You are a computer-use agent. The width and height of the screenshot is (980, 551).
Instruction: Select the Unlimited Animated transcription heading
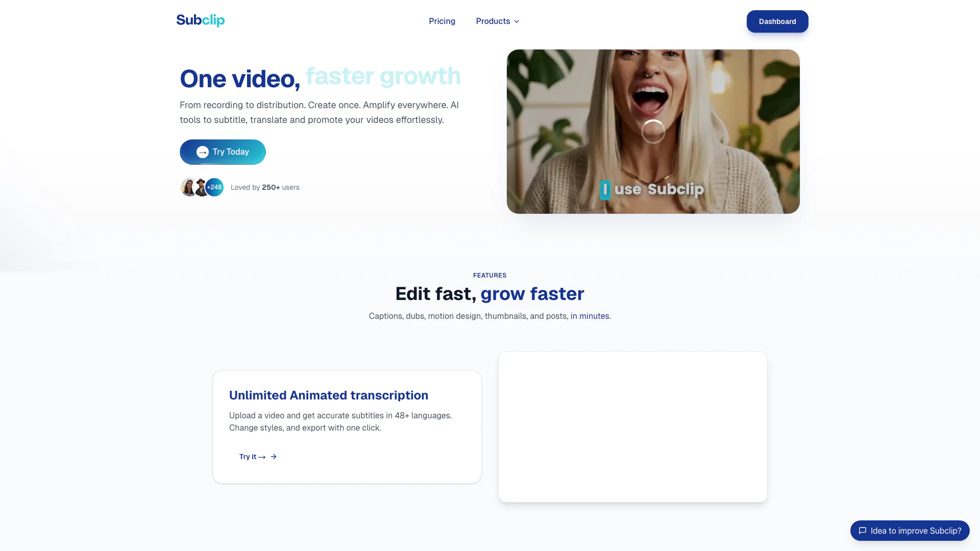(328, 395)
